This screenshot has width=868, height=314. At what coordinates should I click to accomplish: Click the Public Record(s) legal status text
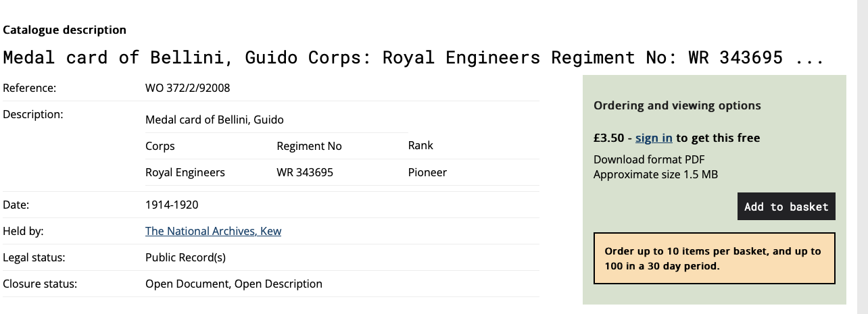185,257
